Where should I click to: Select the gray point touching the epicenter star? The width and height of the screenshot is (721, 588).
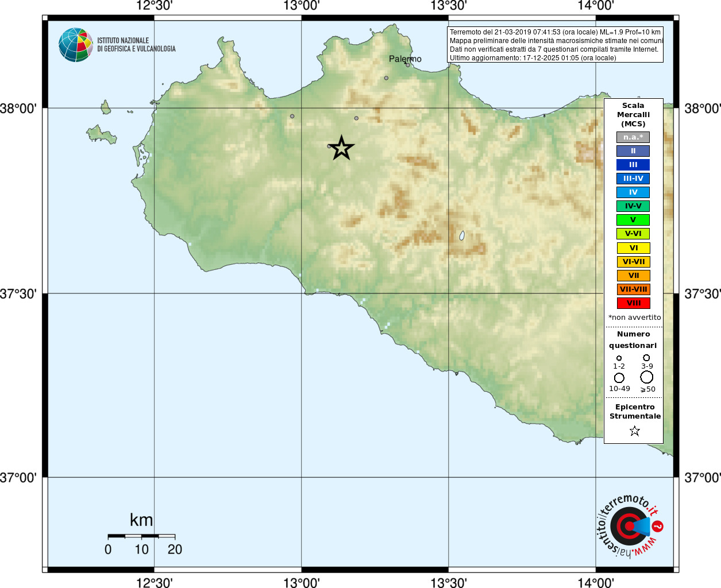[x=329, y=146]
